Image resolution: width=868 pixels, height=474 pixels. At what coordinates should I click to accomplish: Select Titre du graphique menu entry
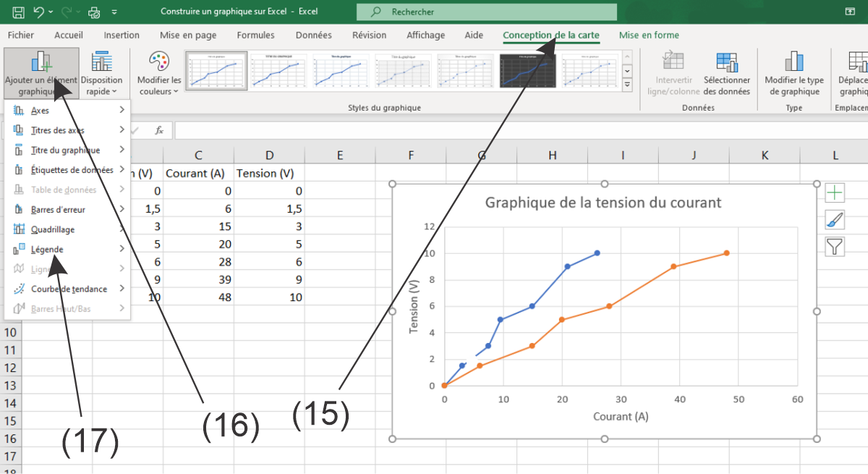point(67,151)
